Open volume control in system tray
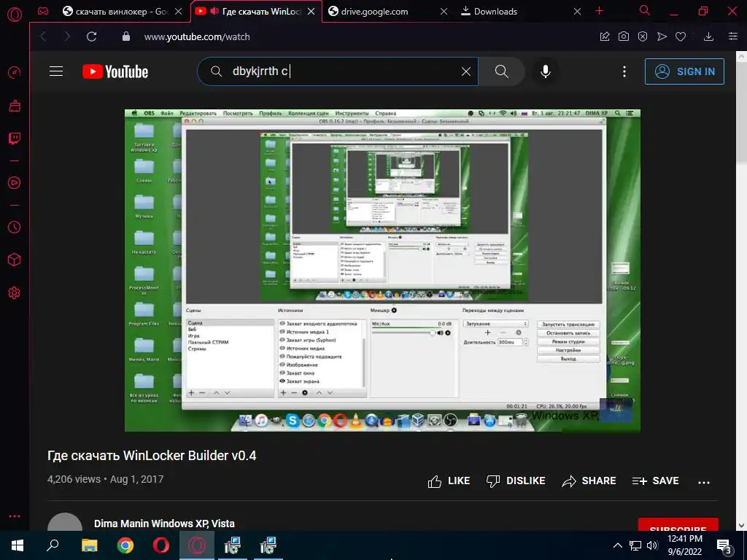The width and height of the screenshot is (747, 560). click(652, 545)
